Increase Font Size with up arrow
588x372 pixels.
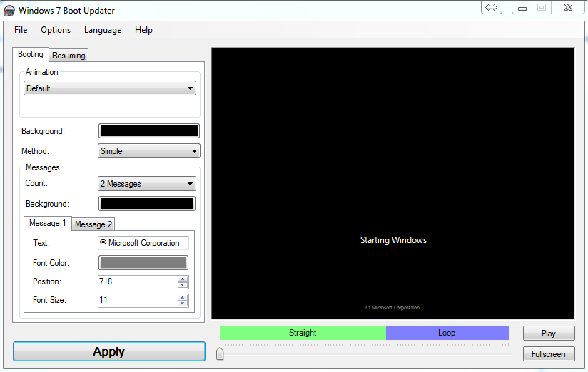pos(183,297)
